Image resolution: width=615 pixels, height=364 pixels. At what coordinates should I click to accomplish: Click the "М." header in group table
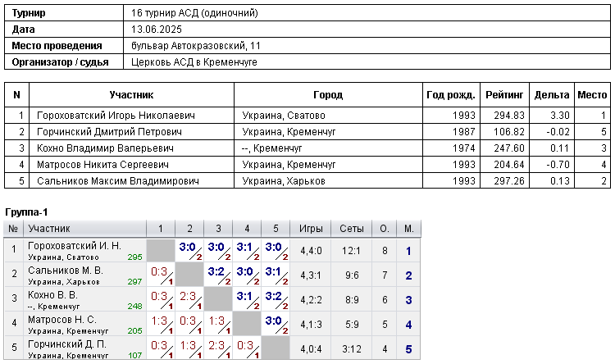tap(408, 229)
